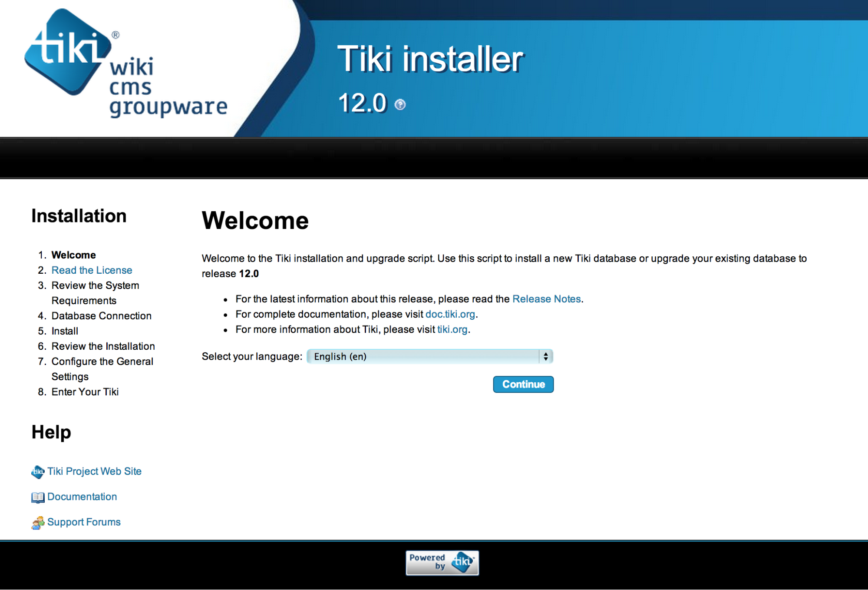Click the Tiki wiki cms groupware logo
Screen dimensions: 868x590
[x=125, y=63]
